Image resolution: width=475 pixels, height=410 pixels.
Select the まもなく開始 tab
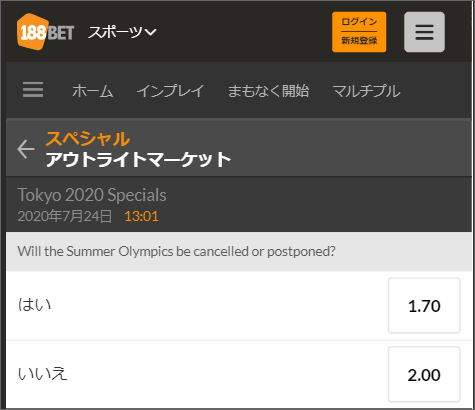(268, 91)
